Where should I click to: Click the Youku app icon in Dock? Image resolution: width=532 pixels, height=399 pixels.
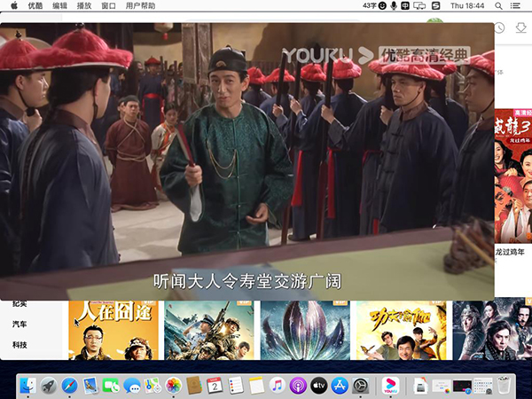(391, 386)
